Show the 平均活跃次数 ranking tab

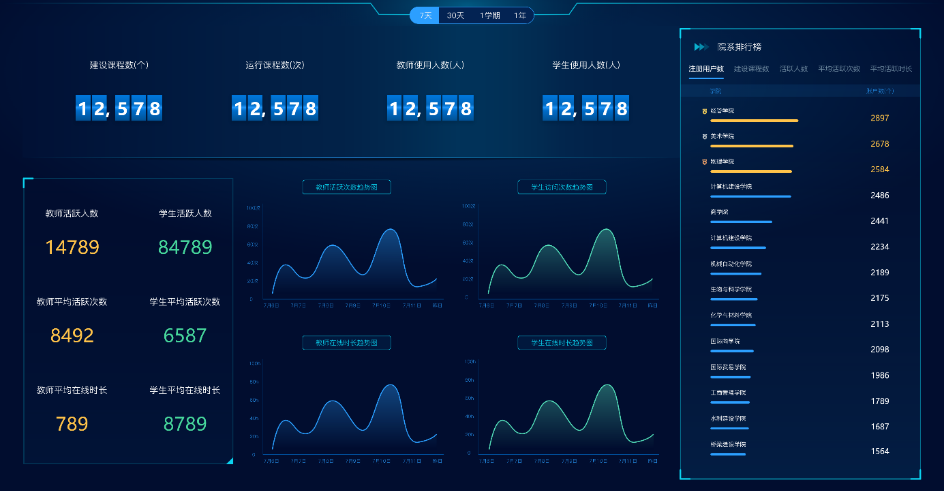coord(838,69)
